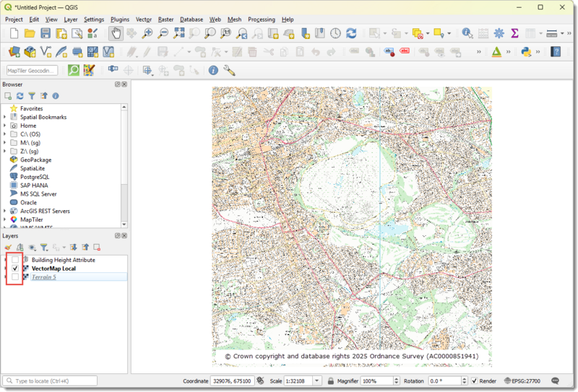Expand the M:\ (sg) drive in the Browser
Viewport: 578px width, 392px height.
(4, 143)
